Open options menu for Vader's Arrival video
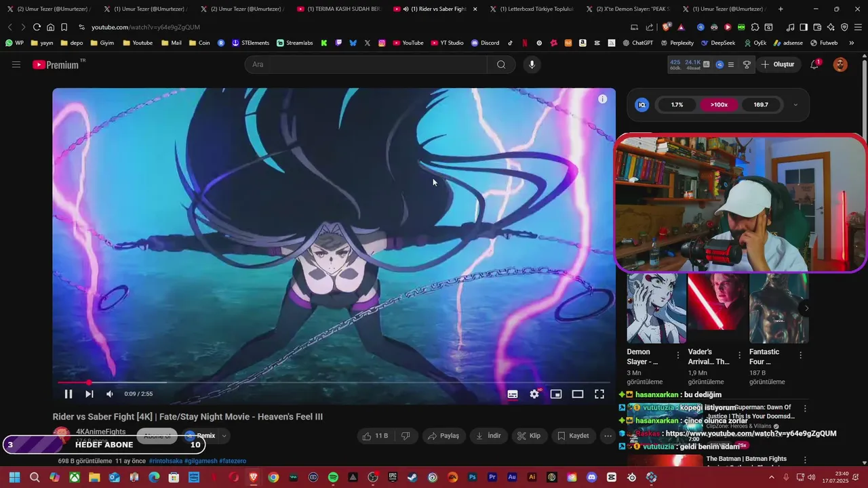868x488 pixels. [x=738, y=355]
